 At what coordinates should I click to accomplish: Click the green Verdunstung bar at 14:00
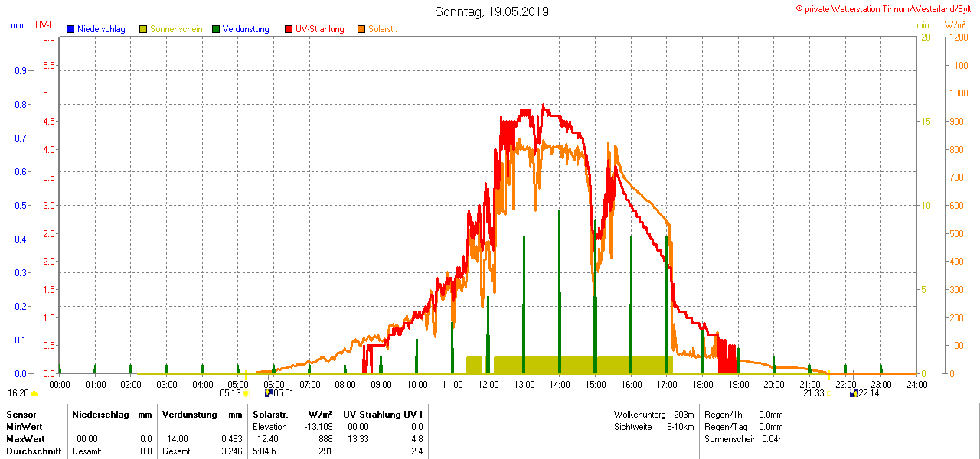559,291
